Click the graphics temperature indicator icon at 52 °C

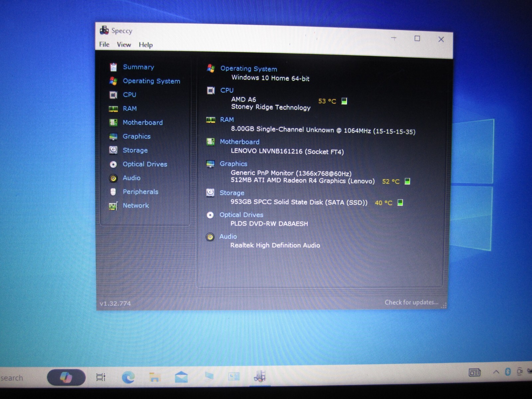(x=407, y=181)
